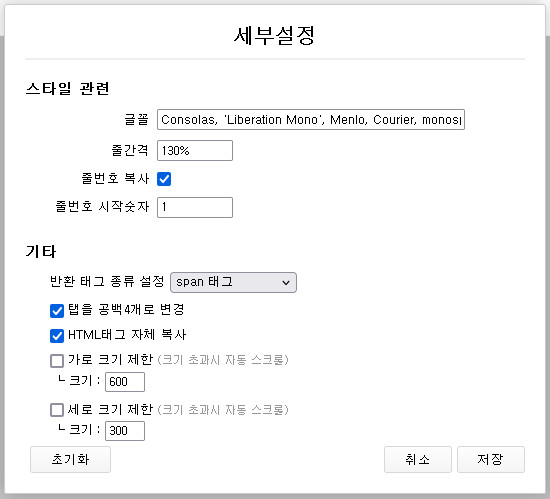Image resolution: width=550 pixels, height=499 pixels.
Task: Click the 세로 크기 제한 label text
Action: pos(110,409)
